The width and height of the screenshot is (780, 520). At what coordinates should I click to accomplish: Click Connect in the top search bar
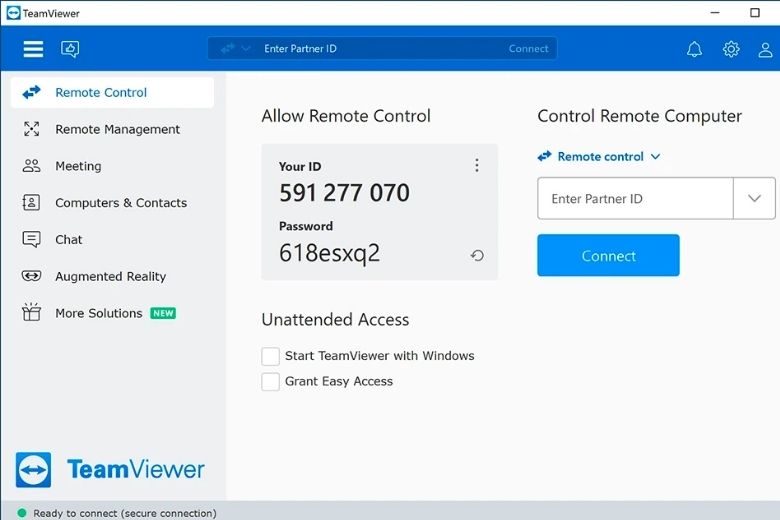tap(528, 48)
